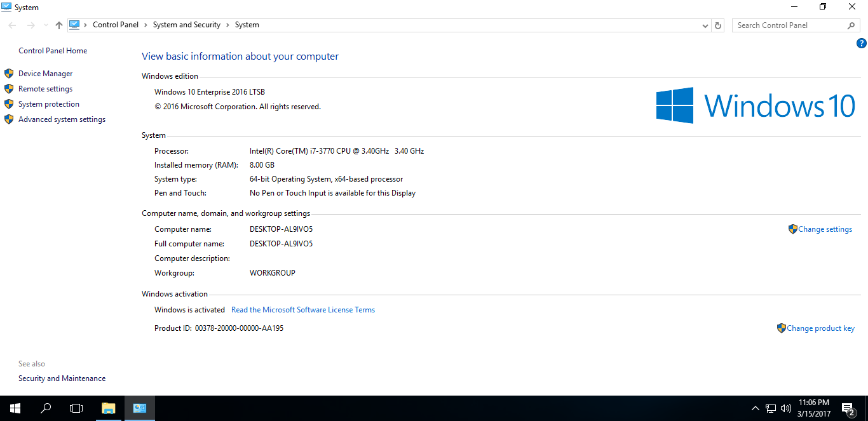Click the No Pen or Touch Input text

(332, 193)
